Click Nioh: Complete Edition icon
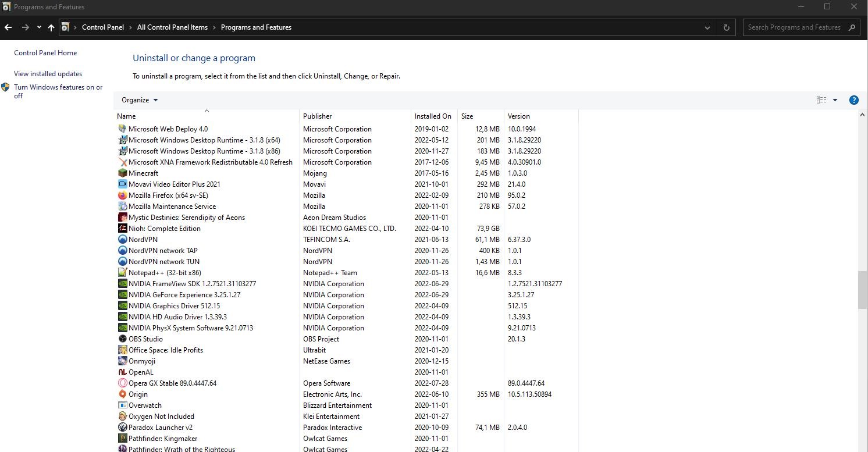Viewport: 868px width, 452px height. pos(122,229)
